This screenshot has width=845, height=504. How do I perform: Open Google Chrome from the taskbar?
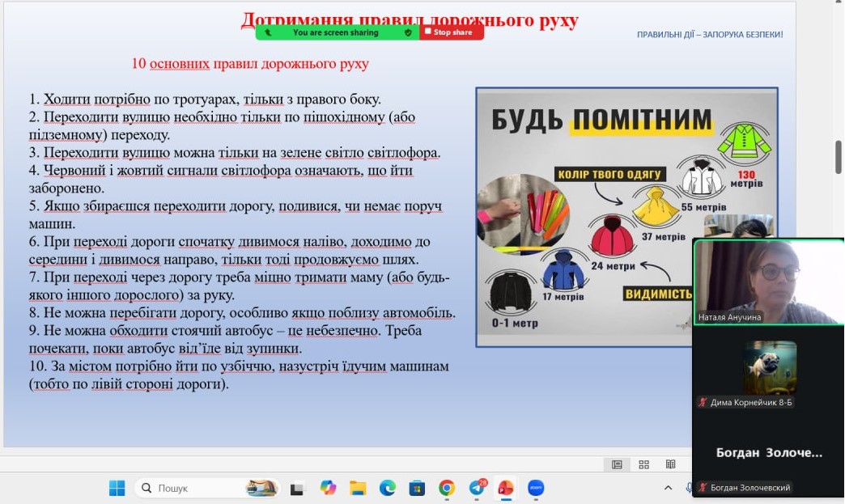[447, 488]
